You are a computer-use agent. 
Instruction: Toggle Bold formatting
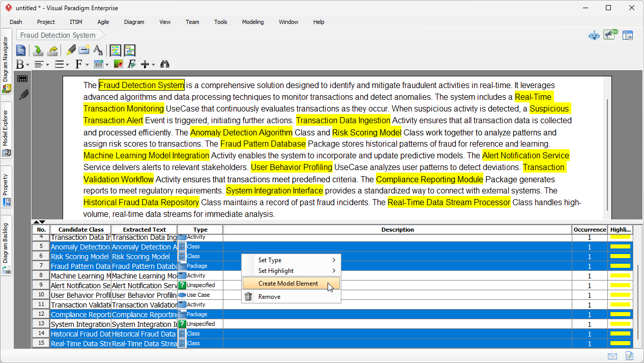[20, 64]
